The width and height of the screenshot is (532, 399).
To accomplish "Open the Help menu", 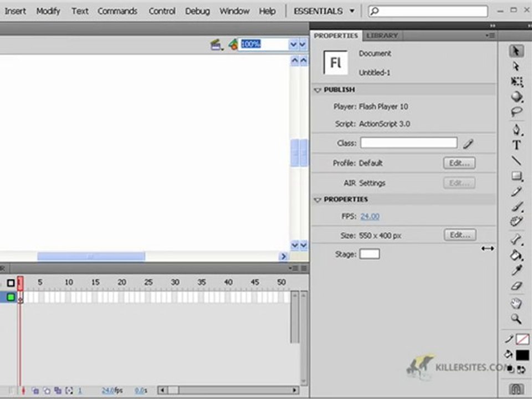I will [267, 11].
